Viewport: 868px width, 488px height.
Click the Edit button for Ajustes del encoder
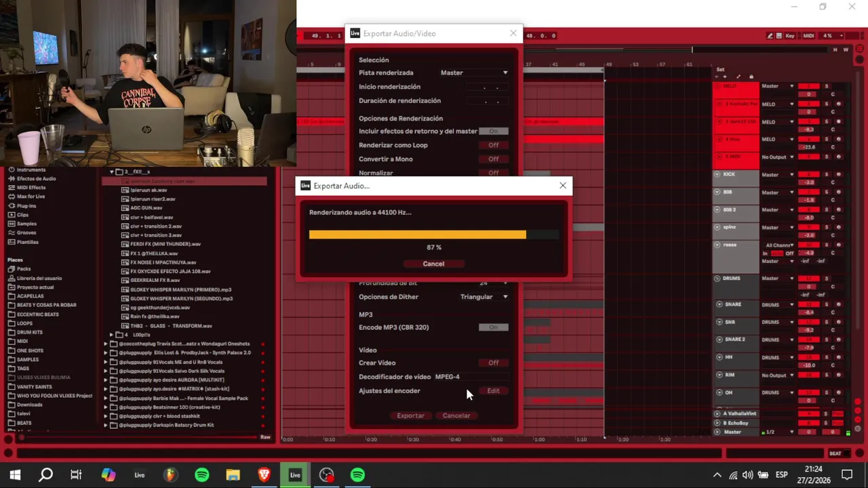tap(493, 391)
